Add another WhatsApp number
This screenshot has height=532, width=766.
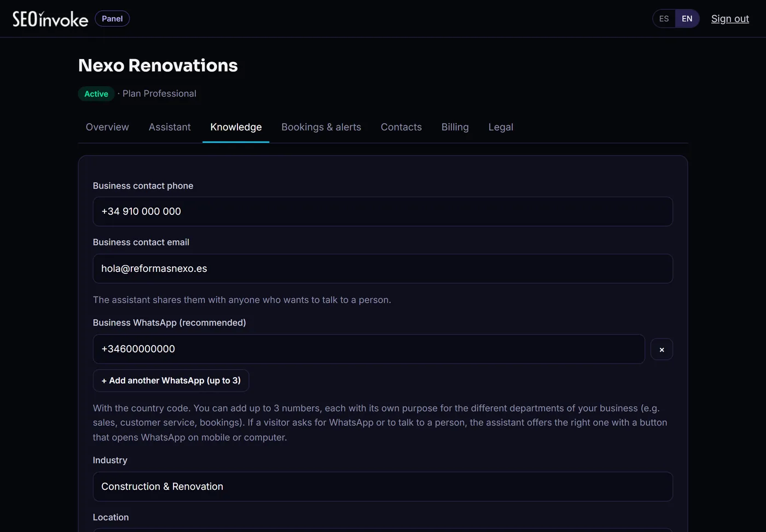coord(171,381)
